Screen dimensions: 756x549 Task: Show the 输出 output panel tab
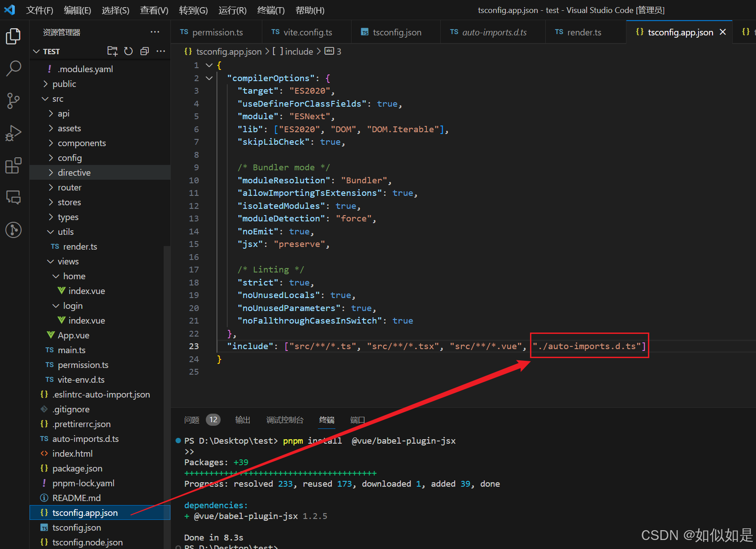243,420
